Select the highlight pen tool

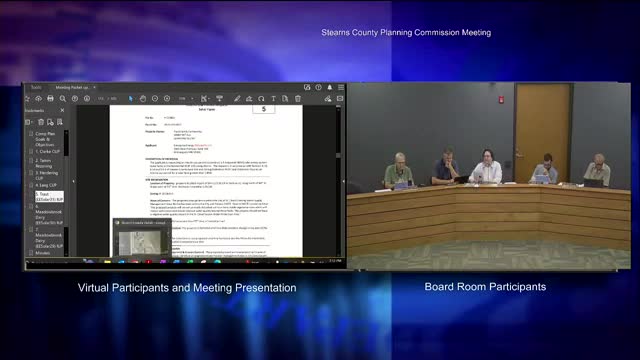click(237, 98)
